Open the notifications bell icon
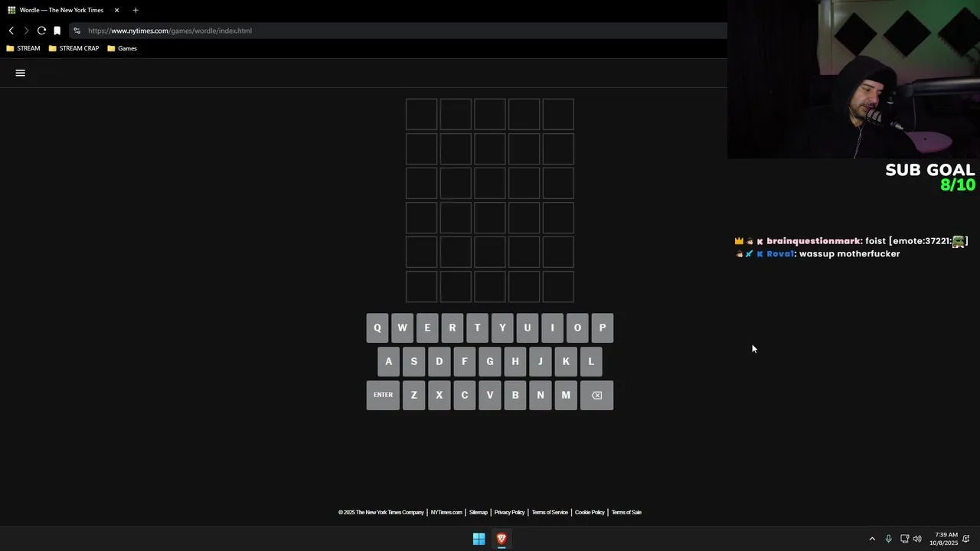This screenshot has height=551, width=980. click(968, 539)
